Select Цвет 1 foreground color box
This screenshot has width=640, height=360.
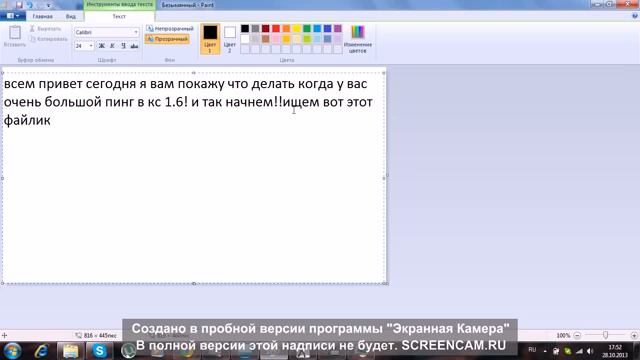point(210,39)
